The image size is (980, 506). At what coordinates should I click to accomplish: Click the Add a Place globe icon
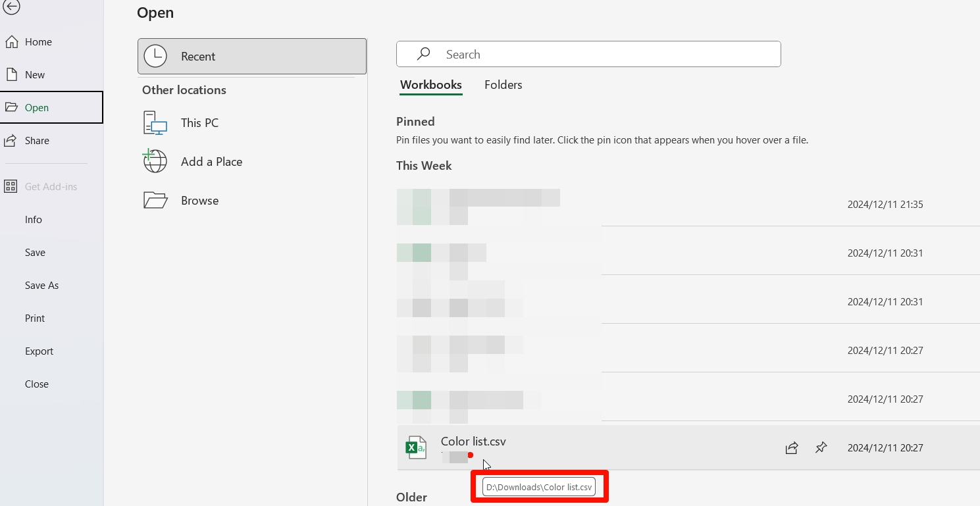pos(155,161)
